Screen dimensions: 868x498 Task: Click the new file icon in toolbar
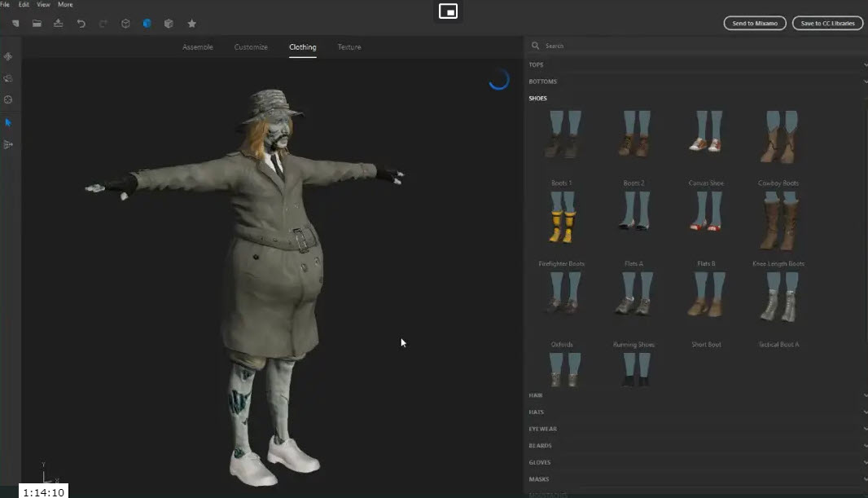click(x=15, y=24)
